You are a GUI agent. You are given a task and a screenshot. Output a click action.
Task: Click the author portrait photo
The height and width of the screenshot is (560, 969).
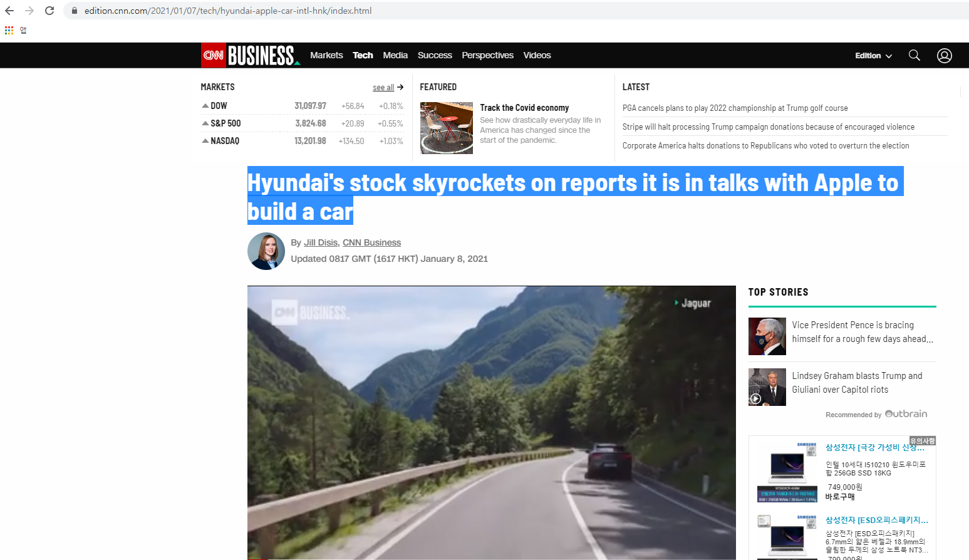tap(266, 251)
